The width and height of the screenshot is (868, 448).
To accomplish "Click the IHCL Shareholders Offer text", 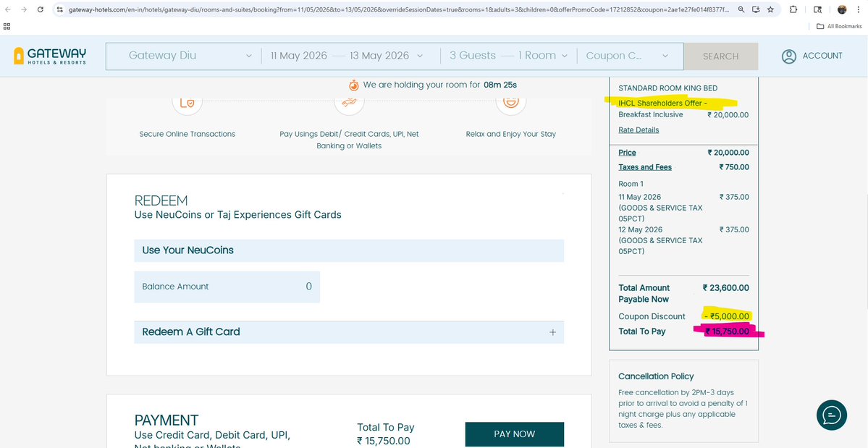I will click(x=662, y=103).
